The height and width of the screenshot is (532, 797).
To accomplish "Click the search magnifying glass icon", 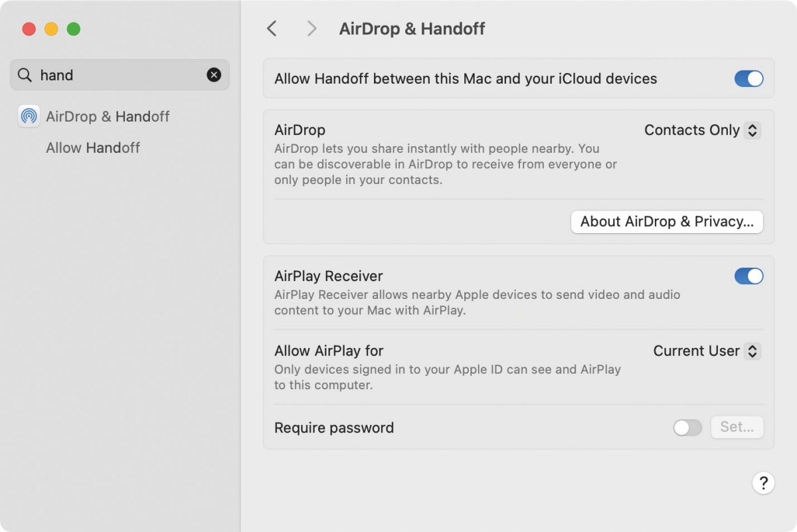I will pyautogui.click(x=25, y=75).
